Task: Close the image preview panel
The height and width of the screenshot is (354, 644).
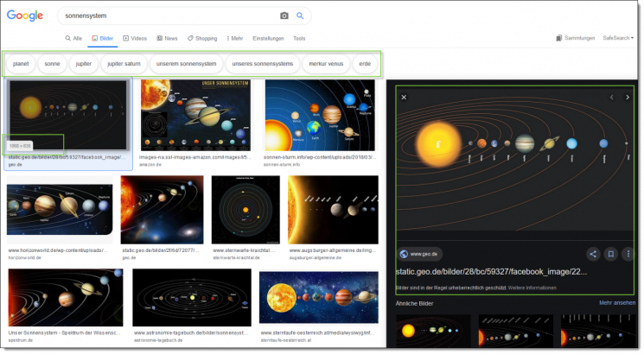Action: 404,98
